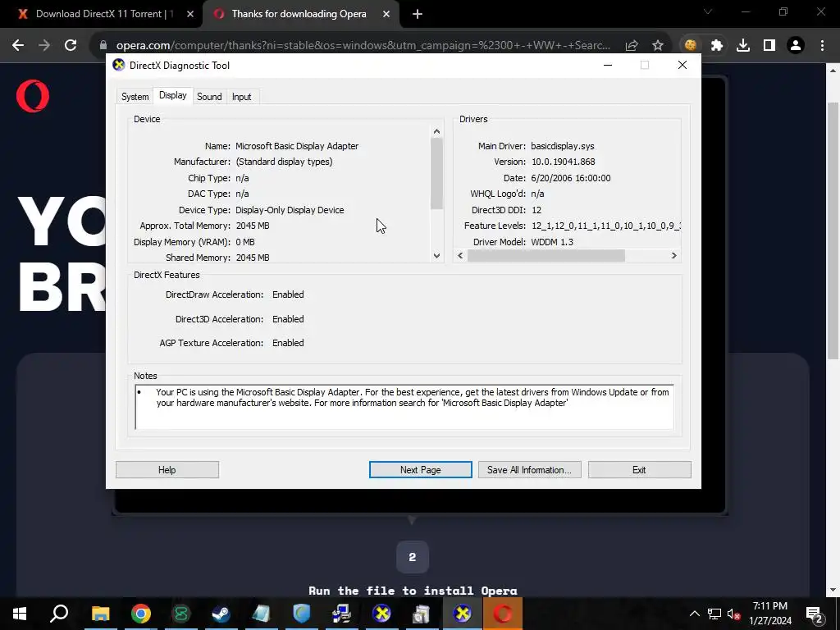Viewport: 840px width, 630px height.
Task: Click driver version 10.0.19041.868
Action: pos(563,162)
